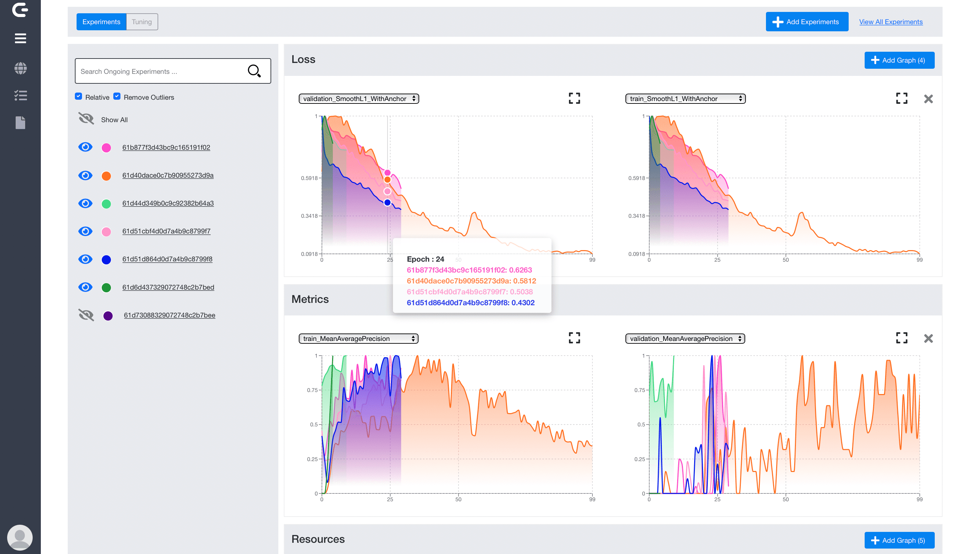Viewport: 980px width, 554px height.
Task: Disable the Remove Outliers checkbox
Action: pos(117,97)
